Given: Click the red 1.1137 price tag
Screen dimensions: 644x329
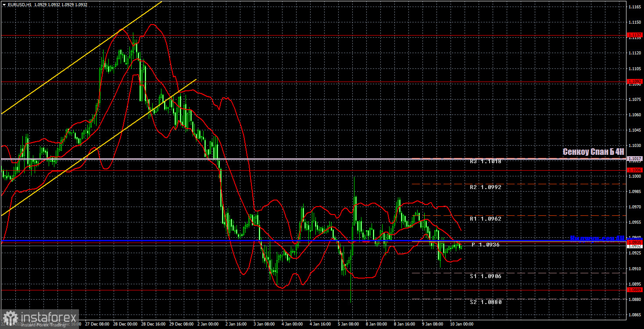Looking at the screenshot, I should (635, 35).
